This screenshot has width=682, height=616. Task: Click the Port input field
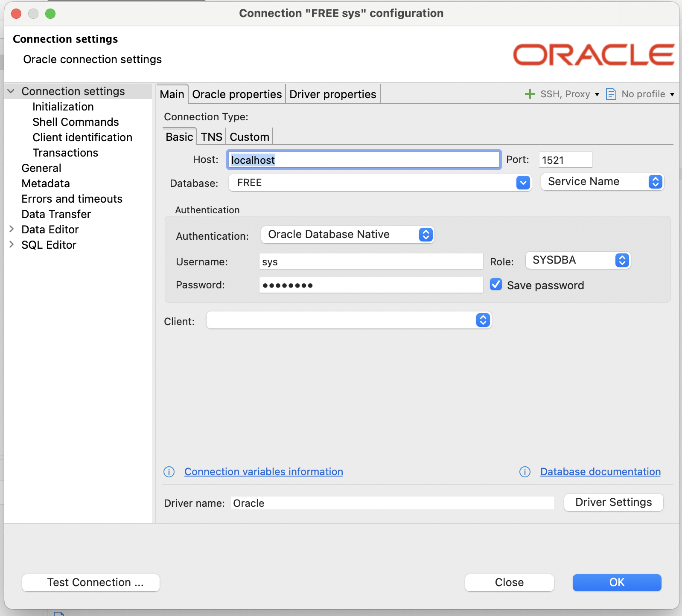[x=566, y=160]
